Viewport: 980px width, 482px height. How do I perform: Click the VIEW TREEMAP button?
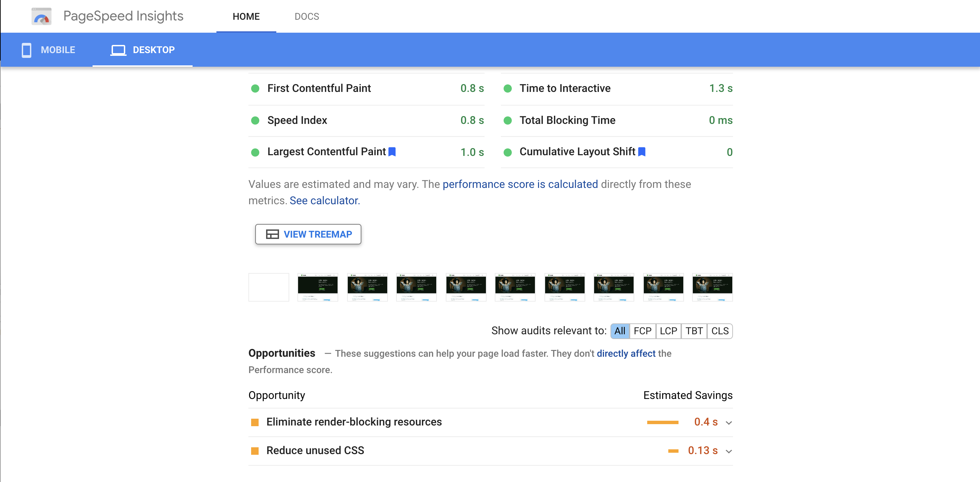point(308,234)
